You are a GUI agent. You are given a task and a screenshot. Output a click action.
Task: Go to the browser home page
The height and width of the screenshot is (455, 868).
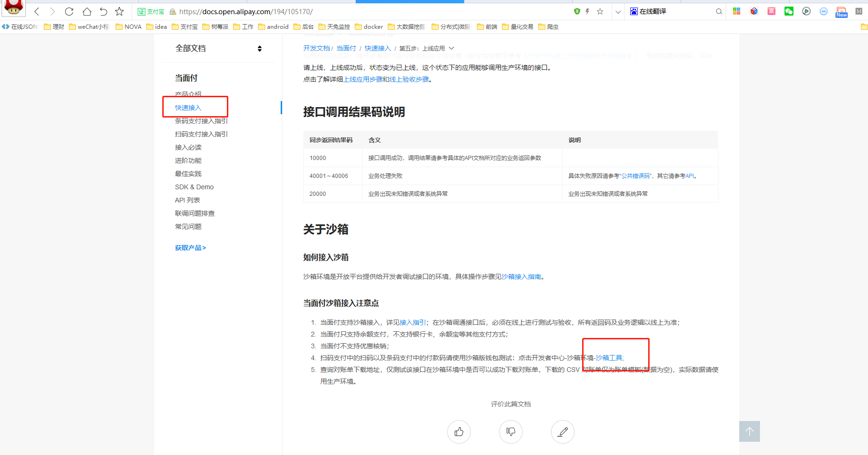[87, 12]
